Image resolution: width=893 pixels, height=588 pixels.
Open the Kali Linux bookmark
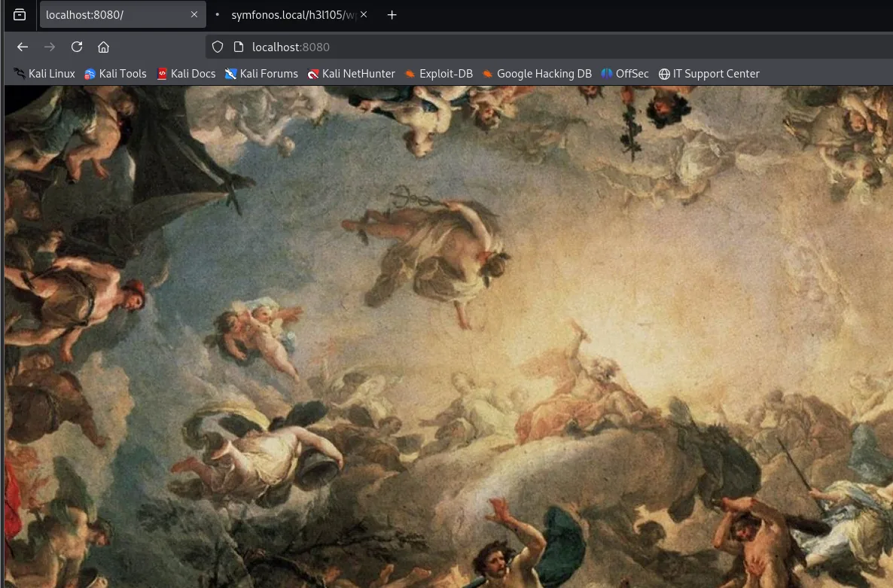click(x=44, y=74)
